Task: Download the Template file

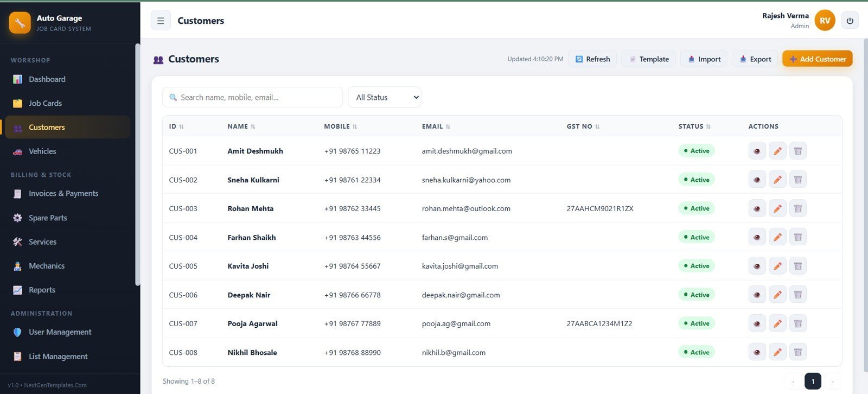Action: 648,59
